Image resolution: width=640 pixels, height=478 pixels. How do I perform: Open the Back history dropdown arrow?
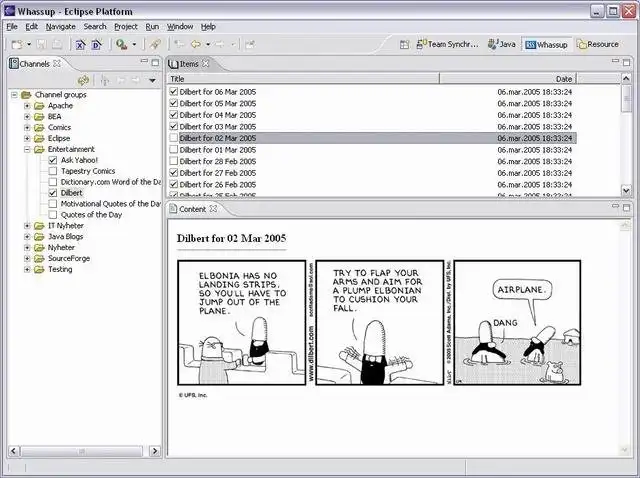click(x=208, y=44)
